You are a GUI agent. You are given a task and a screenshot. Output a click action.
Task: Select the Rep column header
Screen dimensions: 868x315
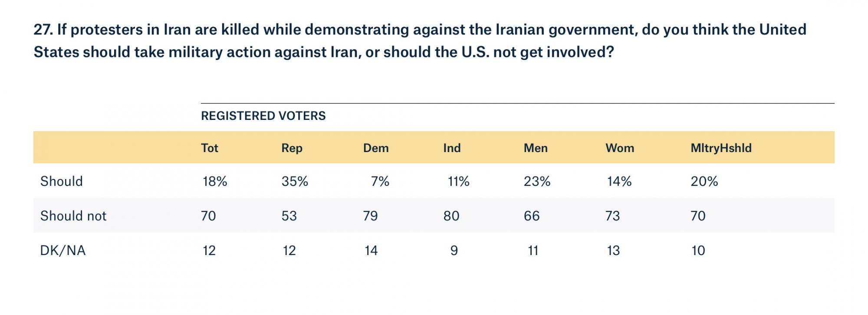[292, 148]
